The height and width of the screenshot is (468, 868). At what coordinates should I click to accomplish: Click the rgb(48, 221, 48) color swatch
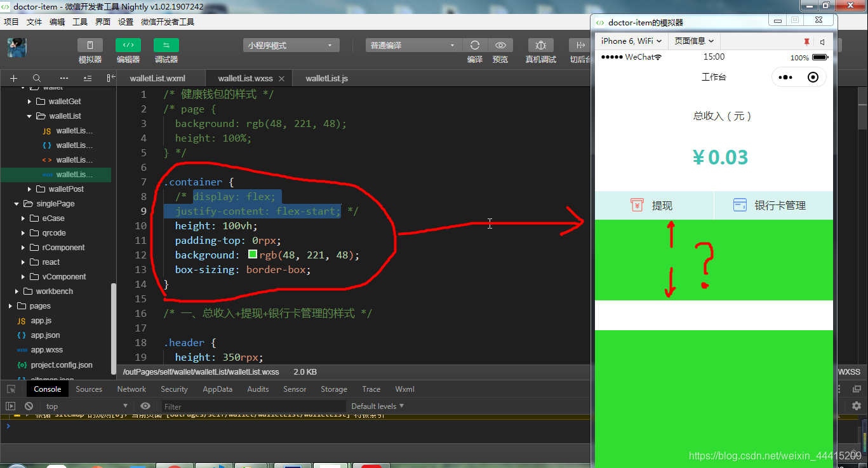pos(252,255)
